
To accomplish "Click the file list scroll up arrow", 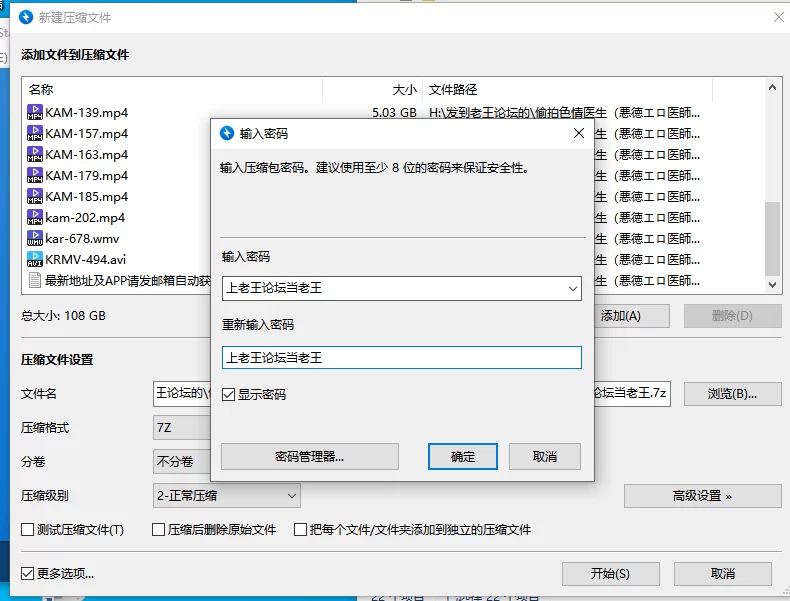I will click(x=772, y=87).
